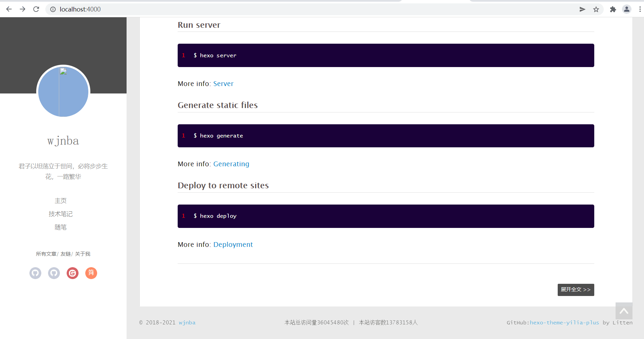Reload the page
Screen dimensions: 644x339
coord(36,9)
